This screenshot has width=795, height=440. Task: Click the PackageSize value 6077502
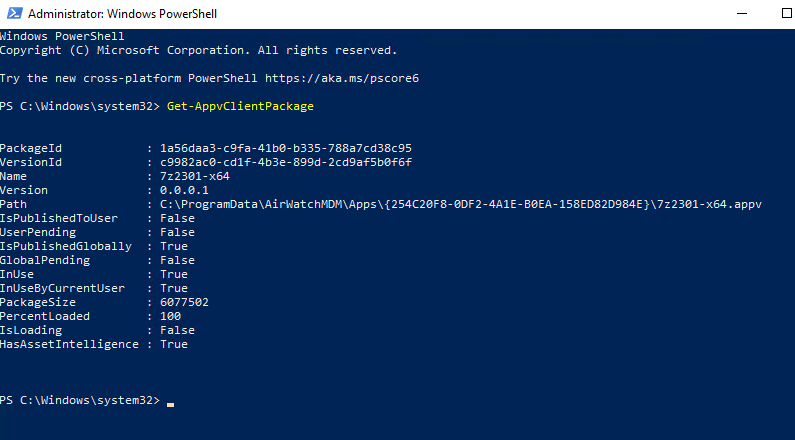[184, 302]
